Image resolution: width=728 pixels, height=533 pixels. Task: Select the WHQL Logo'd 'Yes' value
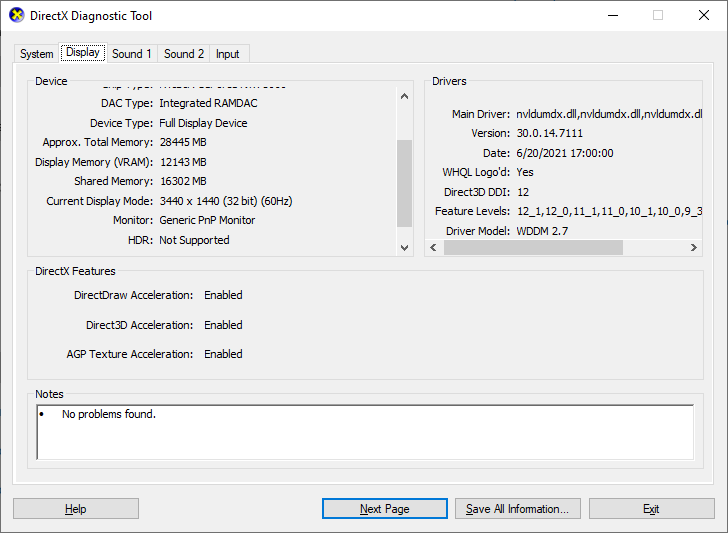click(x=525, y=172)
